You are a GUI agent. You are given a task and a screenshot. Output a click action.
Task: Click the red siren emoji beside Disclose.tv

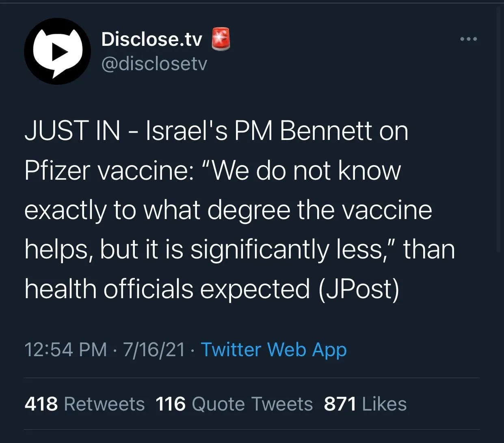pyautogui.click(x=221, y=39)
